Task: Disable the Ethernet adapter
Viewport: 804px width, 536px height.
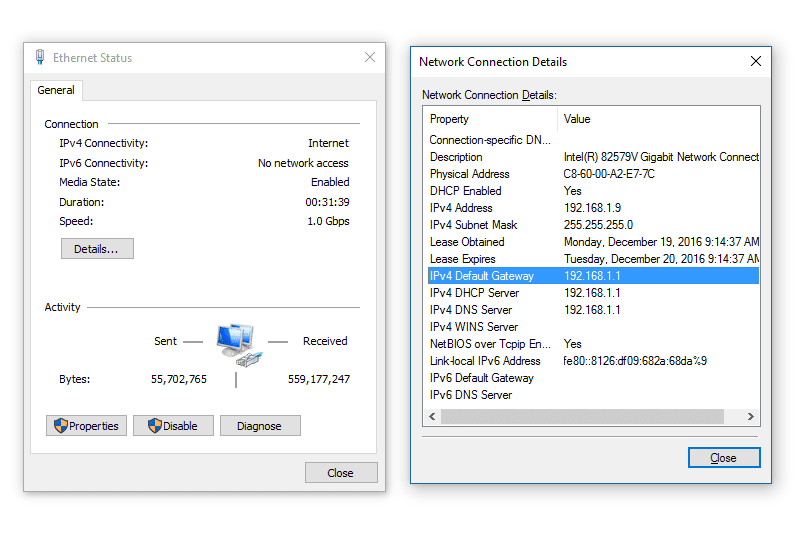Action: point(173,426)
